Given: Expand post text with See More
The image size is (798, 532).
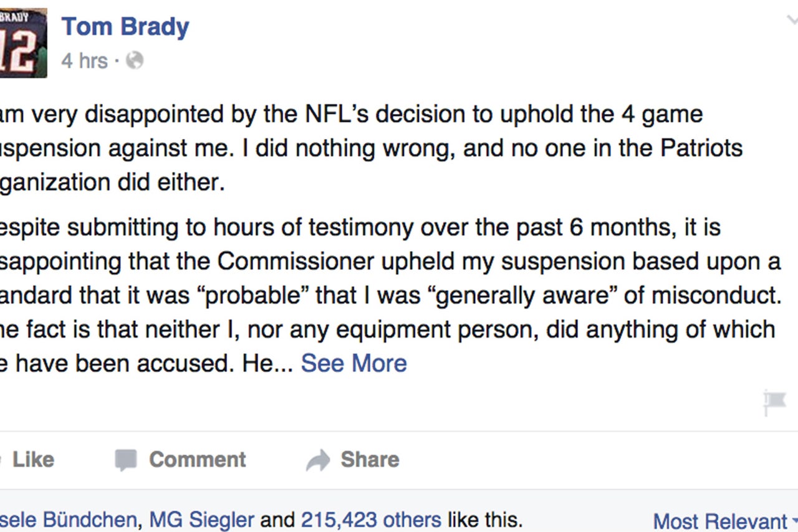Looking at the screenshot, I should pyautogui.click(x=353, y=363).
